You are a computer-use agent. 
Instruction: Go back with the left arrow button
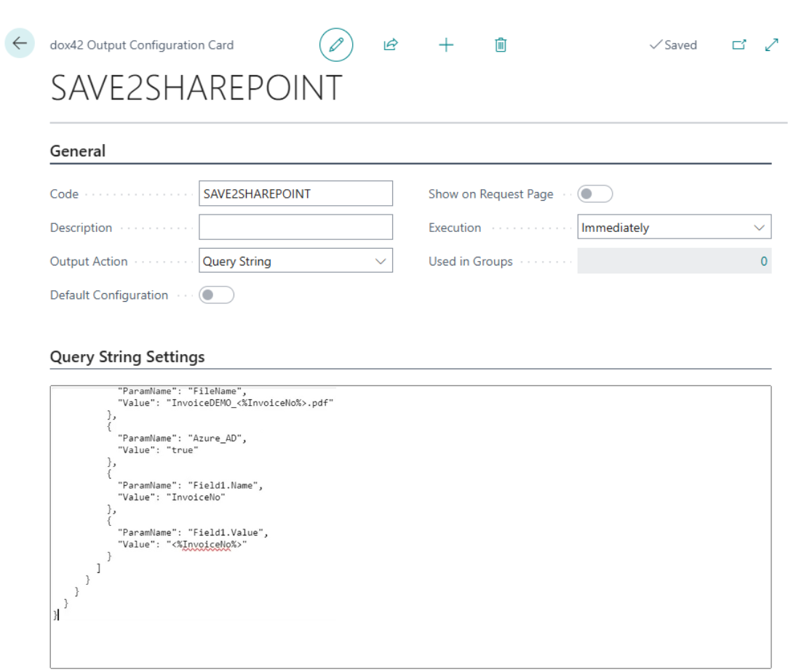point(20,43)
